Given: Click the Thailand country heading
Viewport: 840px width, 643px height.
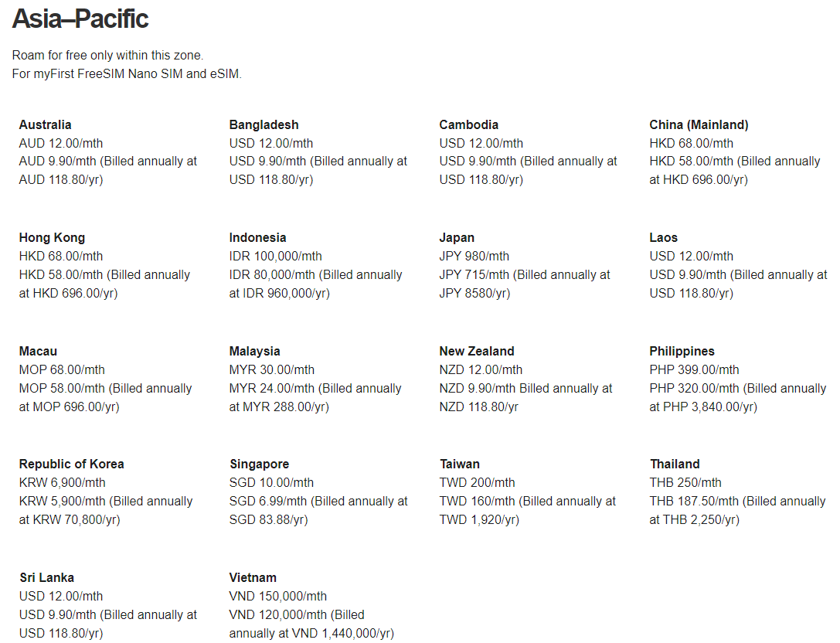Looking at the screenshot, I should pos(675,464).
